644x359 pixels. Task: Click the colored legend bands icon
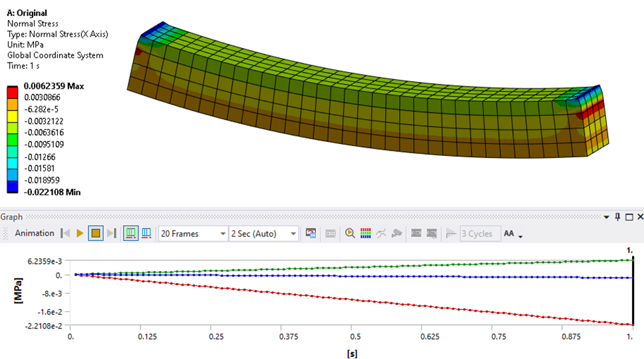365,233
